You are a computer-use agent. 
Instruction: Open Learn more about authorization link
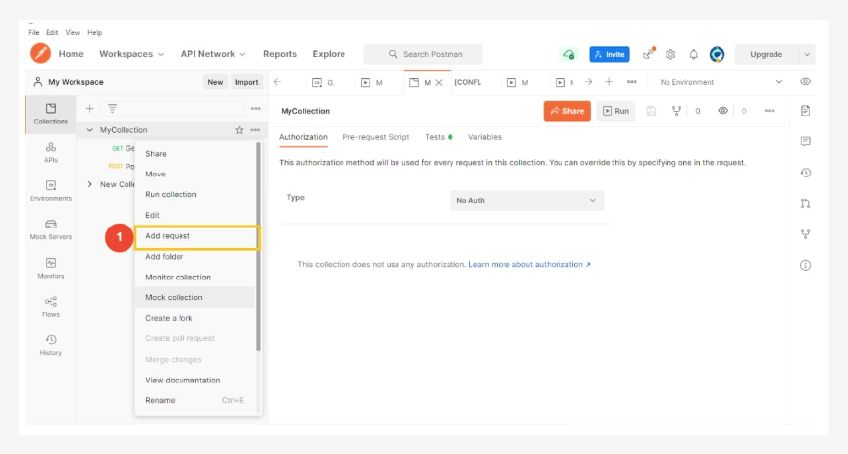(x=529, y=265)
